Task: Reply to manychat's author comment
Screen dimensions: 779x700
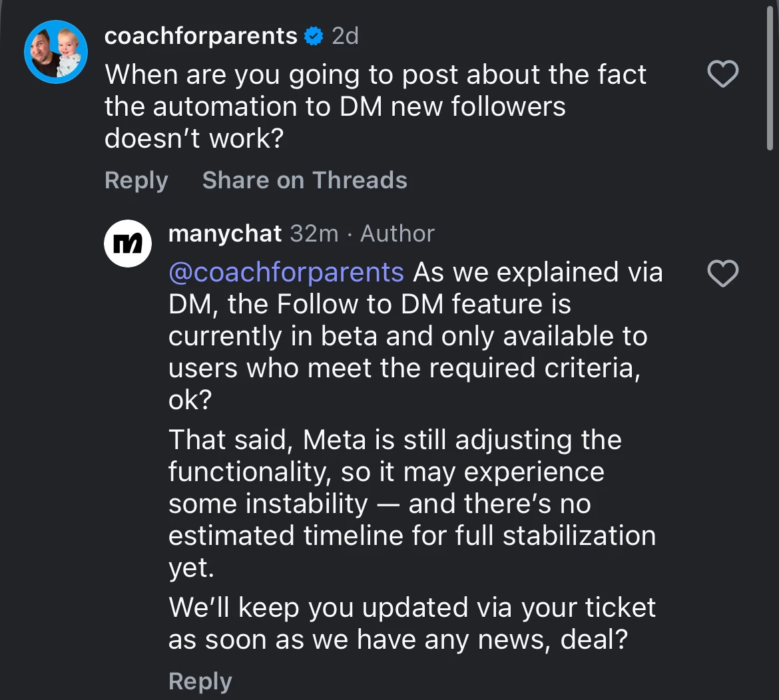Action: pos(200,681)
